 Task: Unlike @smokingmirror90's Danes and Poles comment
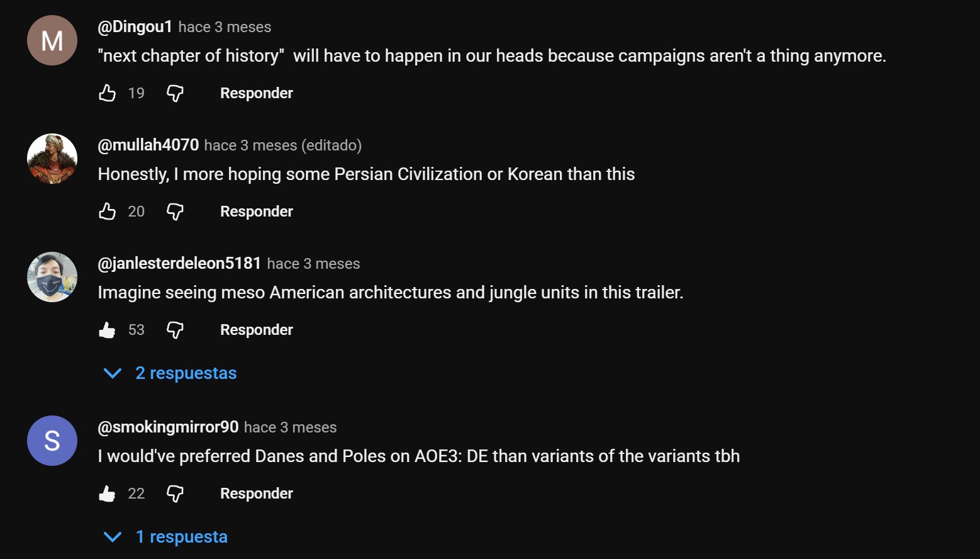click(x=108, y=494)
